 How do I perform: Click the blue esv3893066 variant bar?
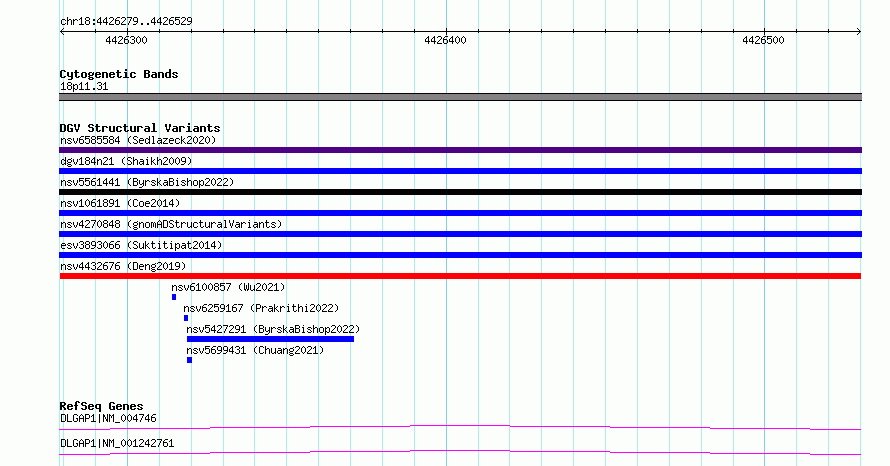(x=460, y=255)
